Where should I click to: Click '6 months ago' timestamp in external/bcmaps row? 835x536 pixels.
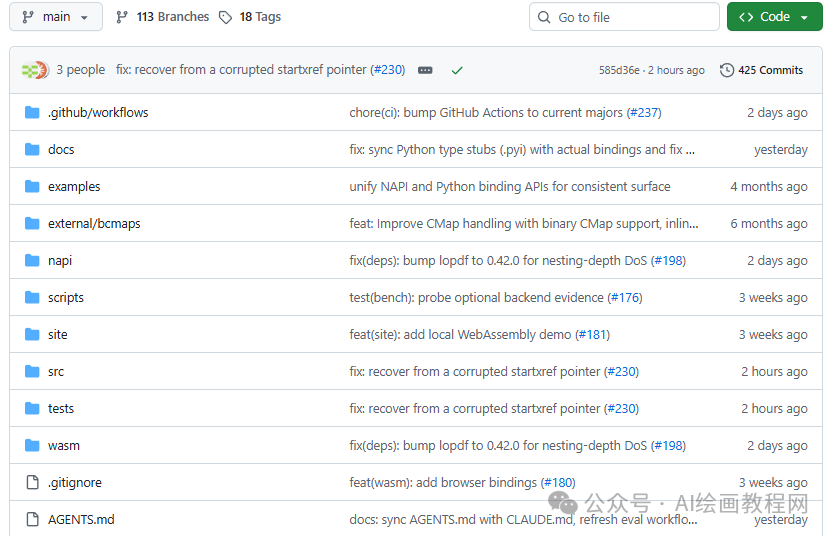click(x=768, y=224)
